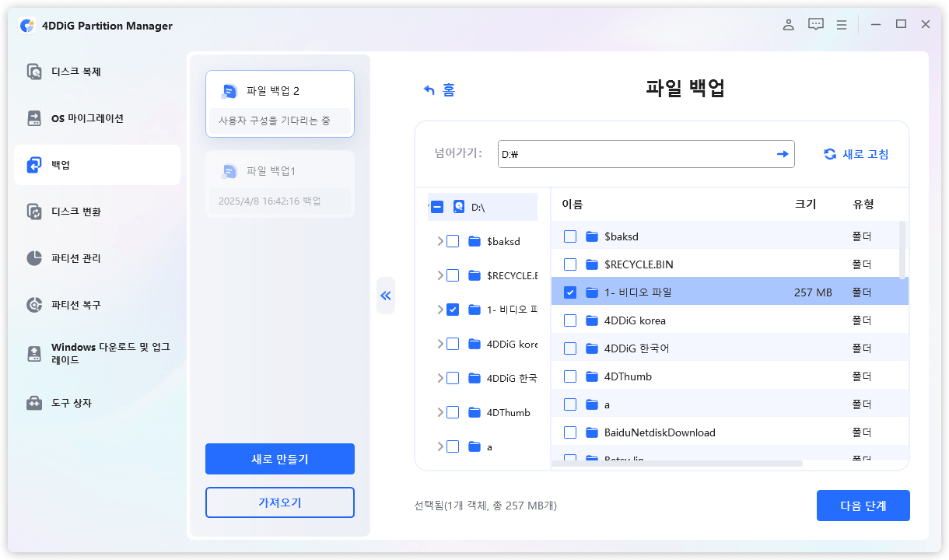949x560 pixels.
Task: Select the 파일 백업1 entry
Action: pos(280,184)
